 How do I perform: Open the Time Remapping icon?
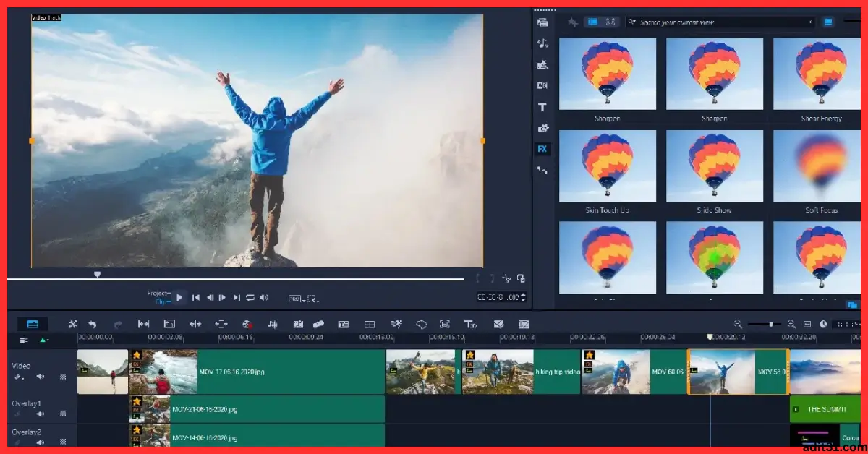396,324
